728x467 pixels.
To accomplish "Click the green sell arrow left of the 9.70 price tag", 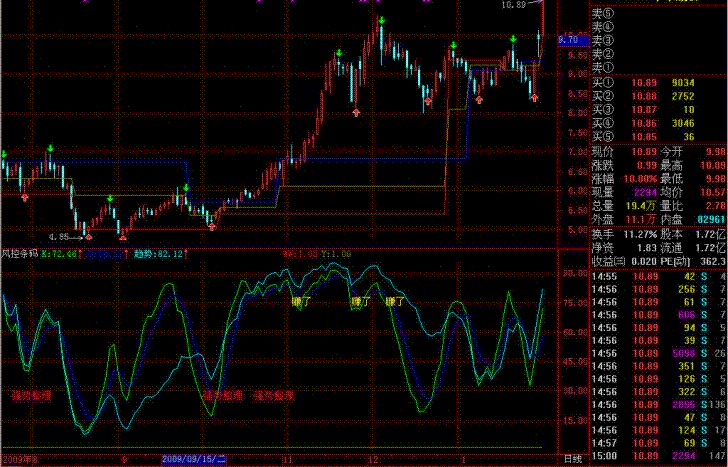I will 513,39.
